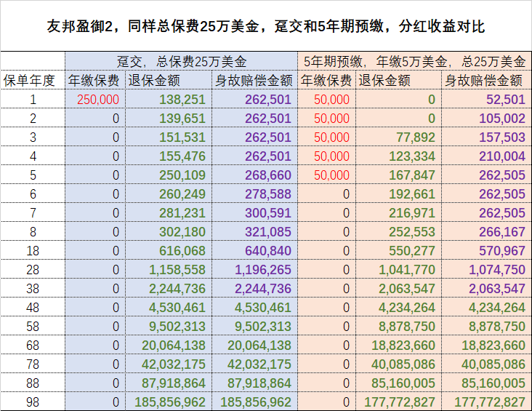Viewport: 532px width, 411px height.
Task: Select policy year 28 row label
Action: click(x=33, y=270)
